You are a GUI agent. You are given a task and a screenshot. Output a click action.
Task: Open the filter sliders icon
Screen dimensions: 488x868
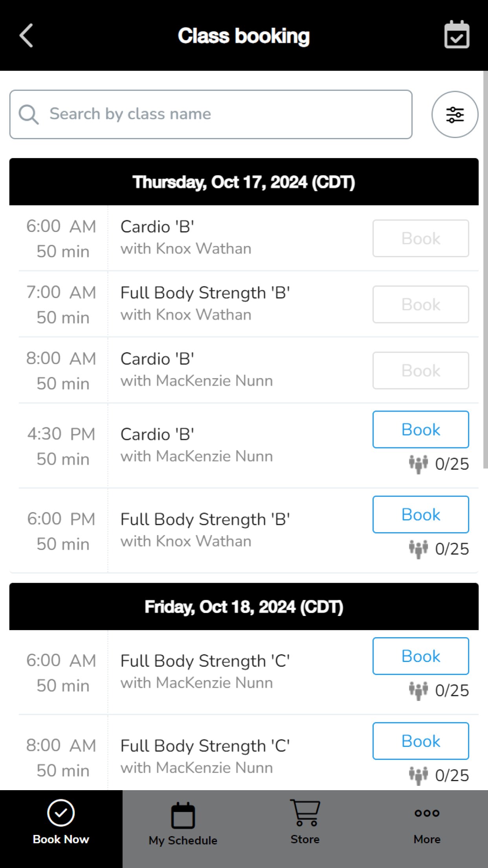(x=455, y=114)
